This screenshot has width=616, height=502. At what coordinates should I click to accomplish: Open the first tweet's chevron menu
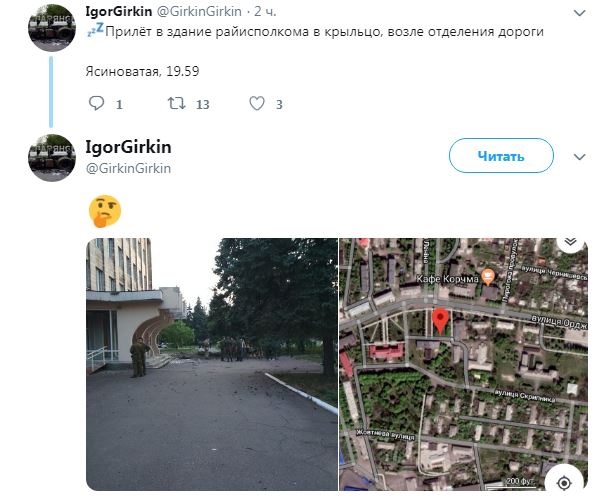coord(579,13)
